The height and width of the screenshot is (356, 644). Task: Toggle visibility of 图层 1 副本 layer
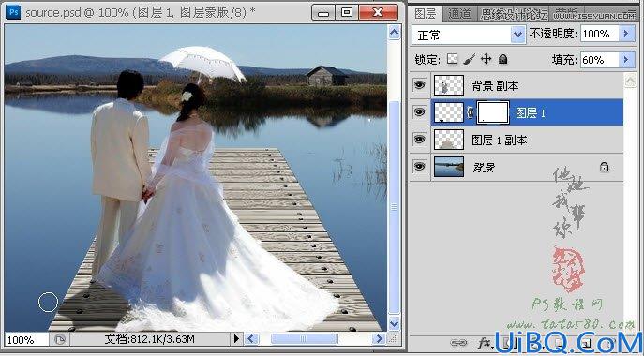click(419, 140)
